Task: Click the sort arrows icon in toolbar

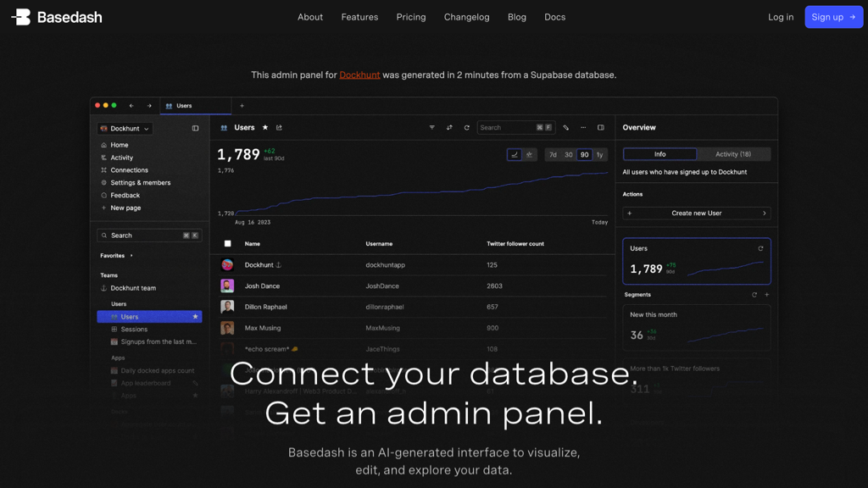Action: 449,128
